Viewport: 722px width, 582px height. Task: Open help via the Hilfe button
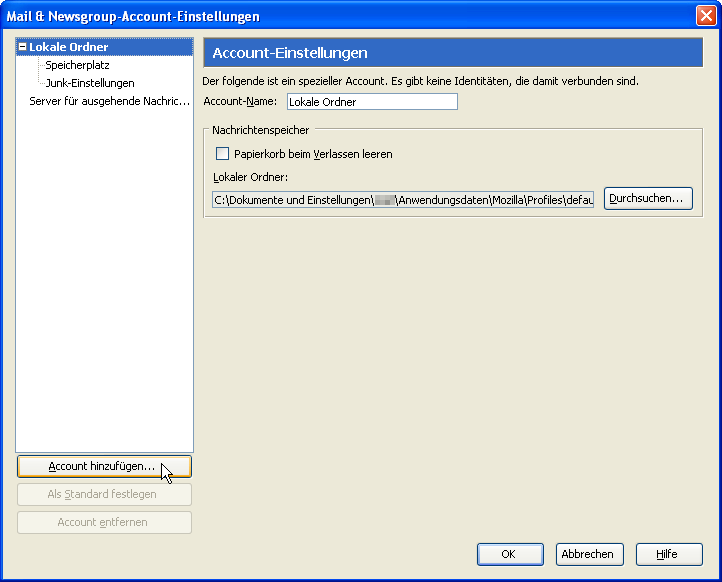666,554
